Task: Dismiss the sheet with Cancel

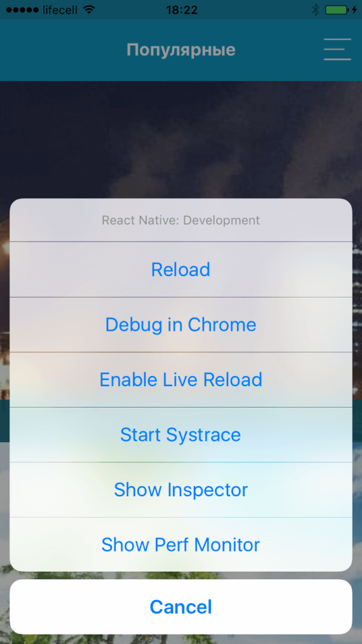Action: [181, 607]
